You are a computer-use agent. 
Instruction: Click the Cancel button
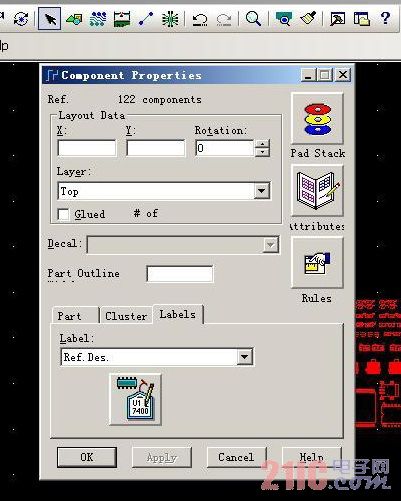(236, 457)
